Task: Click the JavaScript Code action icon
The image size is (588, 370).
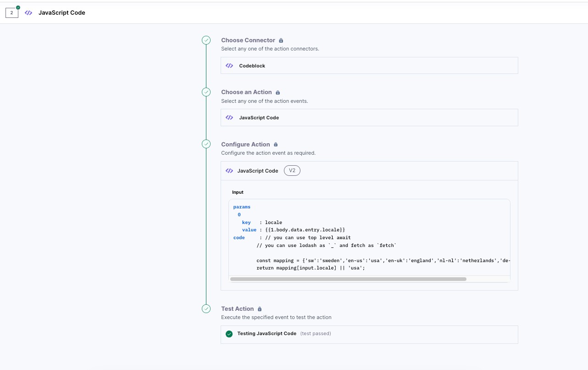Action: [x=229, y=118]
